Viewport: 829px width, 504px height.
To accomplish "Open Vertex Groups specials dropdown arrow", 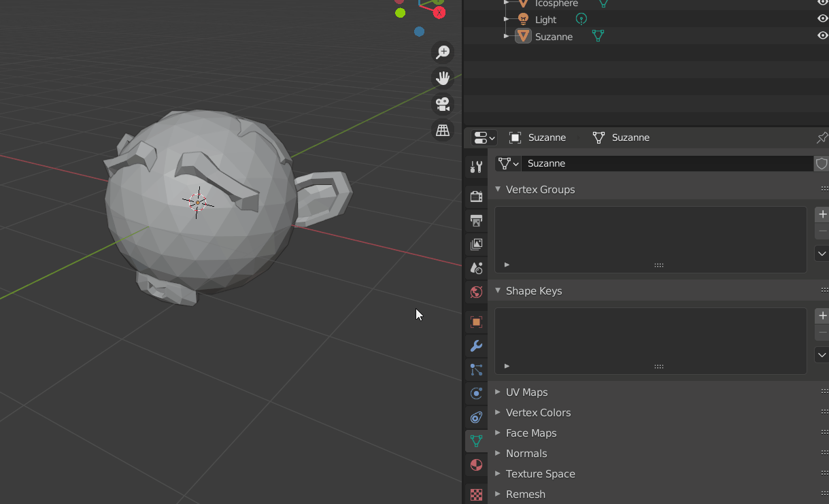I will [822, 254].
